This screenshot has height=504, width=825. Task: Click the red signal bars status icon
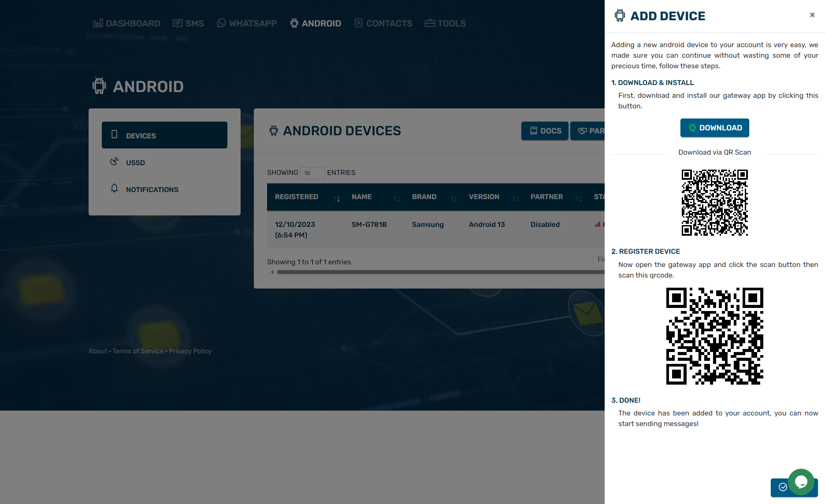598,225
